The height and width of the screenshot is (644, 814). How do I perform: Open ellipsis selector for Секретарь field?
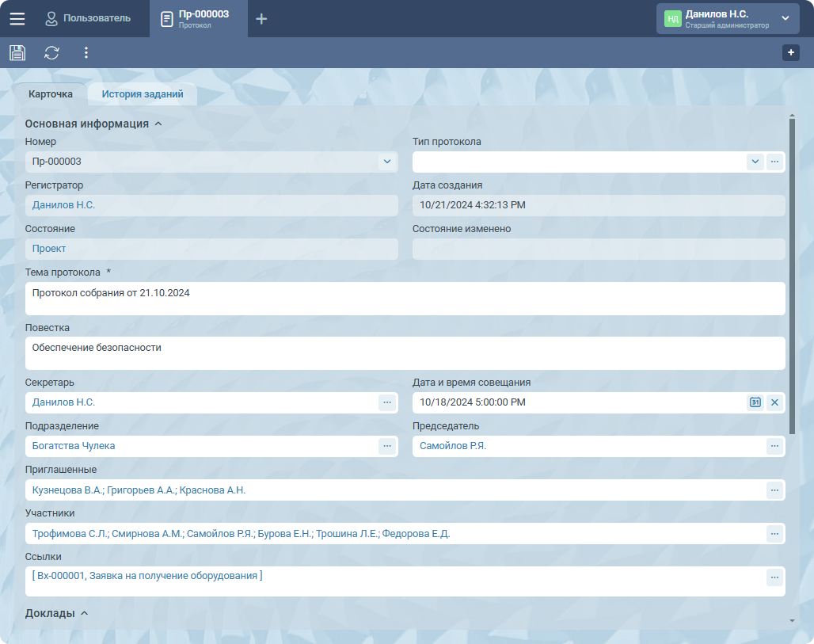[387, 402]
